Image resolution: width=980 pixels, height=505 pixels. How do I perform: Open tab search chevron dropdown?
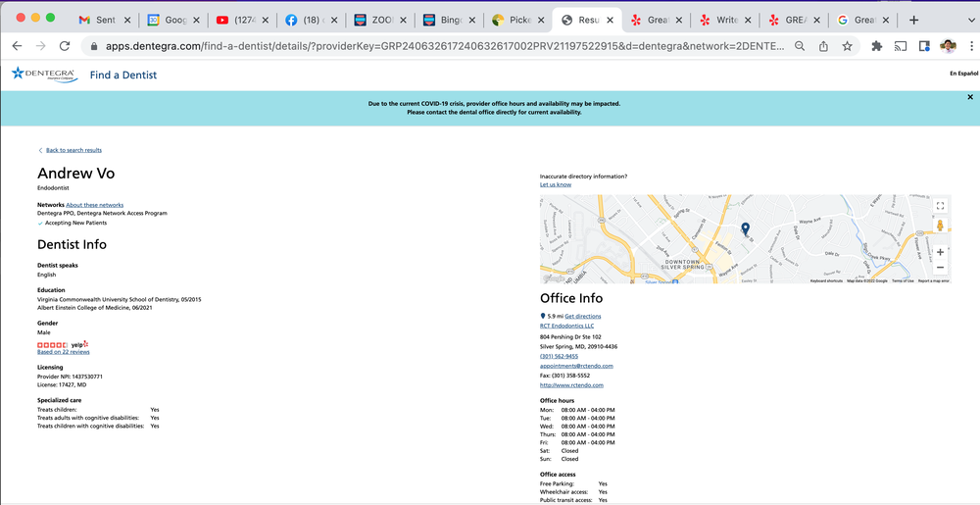pyautogui.click(x=970, y=20)
